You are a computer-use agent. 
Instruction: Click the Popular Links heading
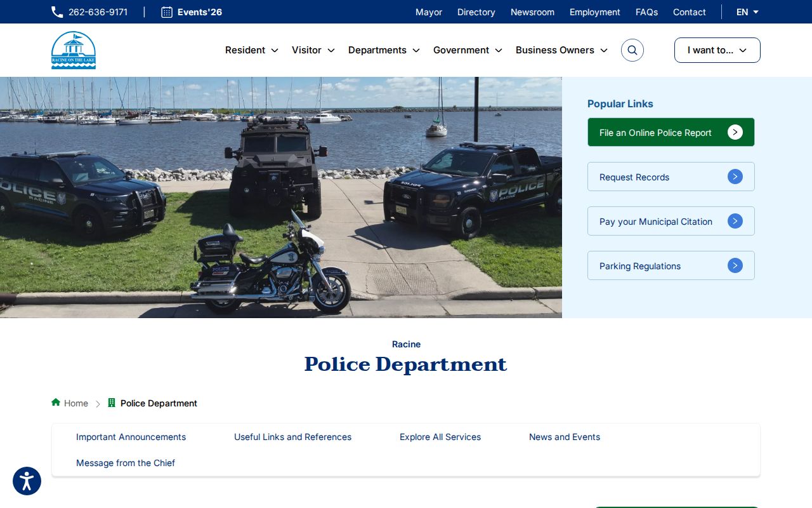click(620, 104)
